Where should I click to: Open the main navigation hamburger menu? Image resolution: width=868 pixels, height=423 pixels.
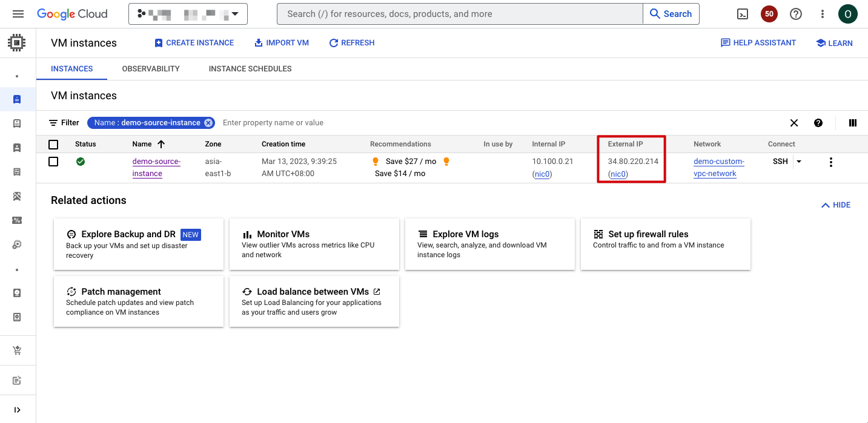click(18, 14)
